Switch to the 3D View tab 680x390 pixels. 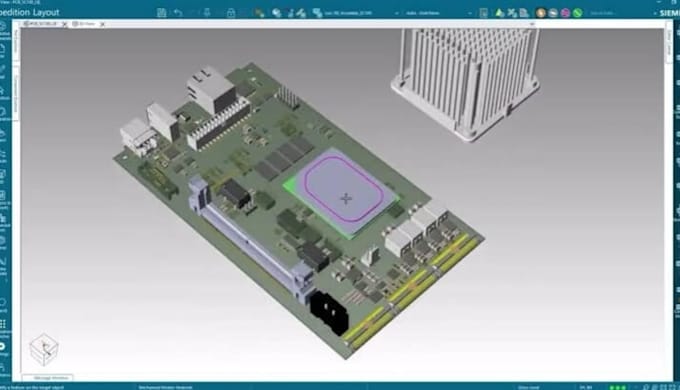coord(85,24)
